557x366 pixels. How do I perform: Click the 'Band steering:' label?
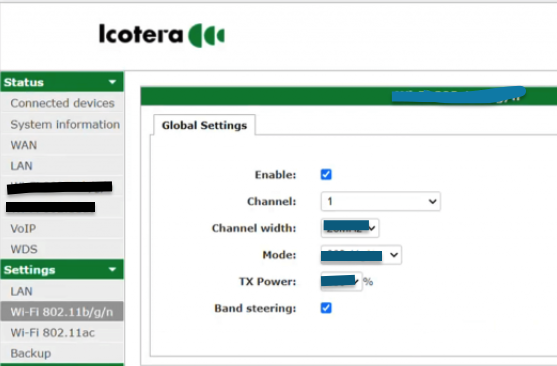click(255, 308)
